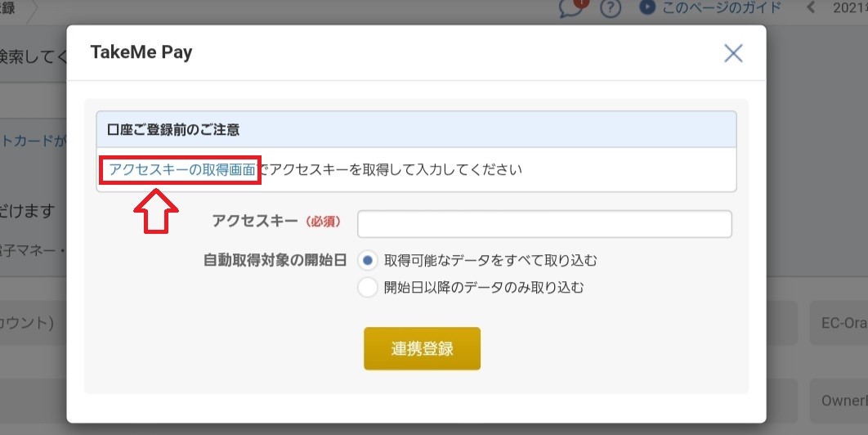Focus the アクセスキー input field

tap(544, 224)
